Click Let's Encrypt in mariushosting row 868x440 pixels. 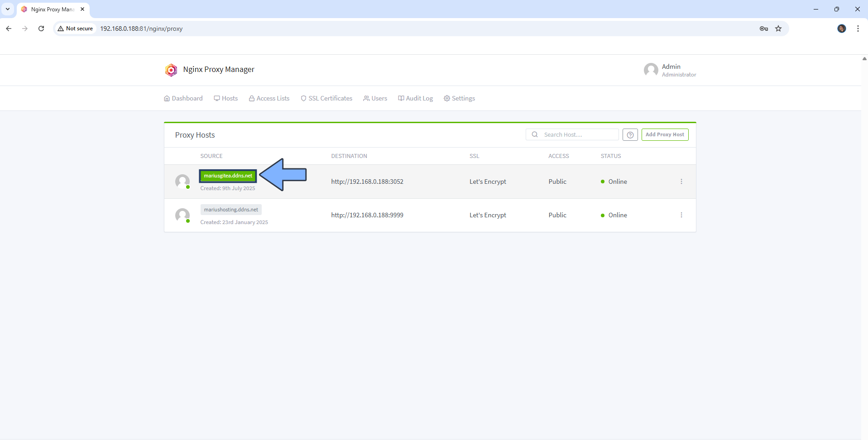click(488, 215)
